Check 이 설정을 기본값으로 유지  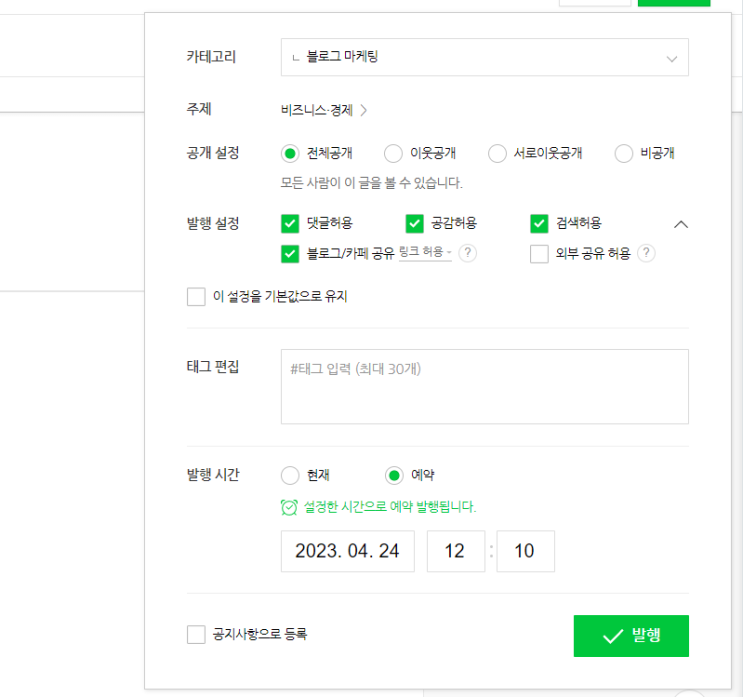(196, 297)
